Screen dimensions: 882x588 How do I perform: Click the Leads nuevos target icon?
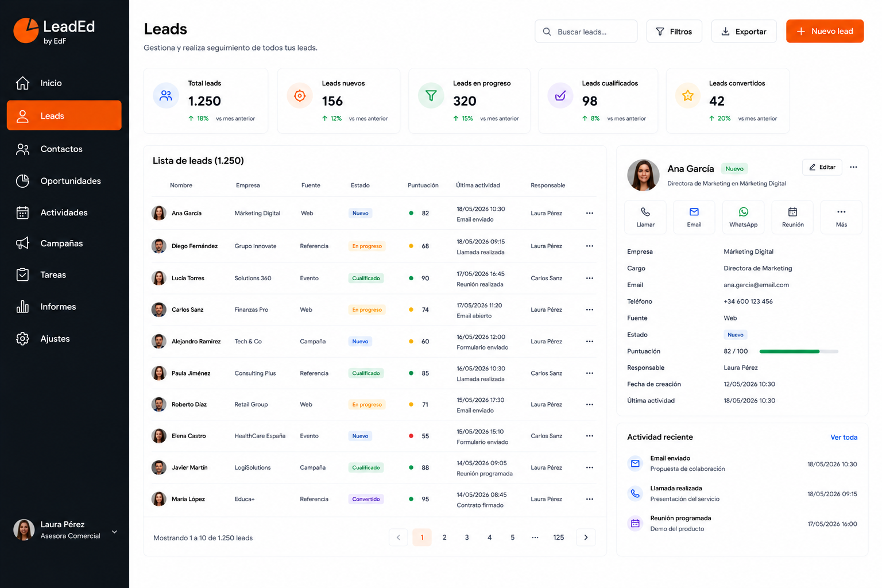(300, 96)
